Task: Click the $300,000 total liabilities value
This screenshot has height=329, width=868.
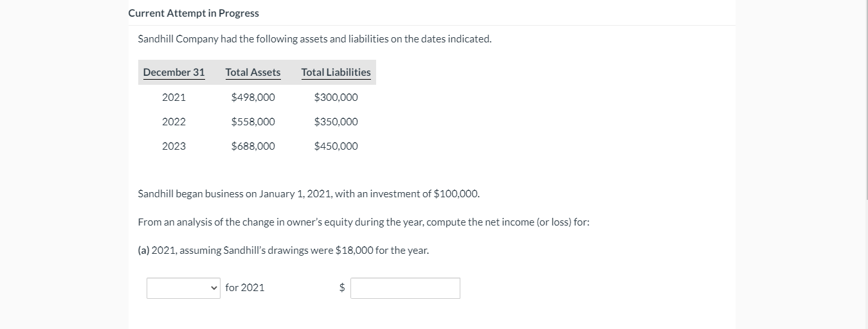Action: 336,97
